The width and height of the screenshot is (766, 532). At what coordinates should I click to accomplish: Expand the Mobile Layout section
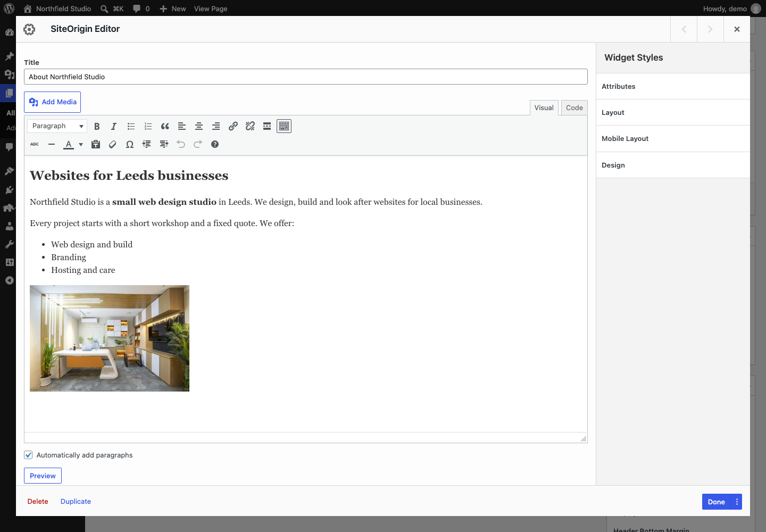pos(673,138)
